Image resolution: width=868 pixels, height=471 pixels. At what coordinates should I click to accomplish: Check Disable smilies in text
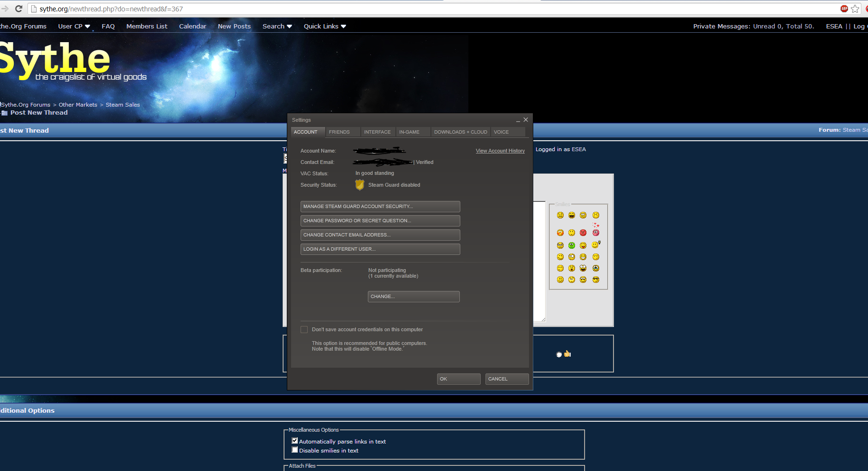click(295, 450)
